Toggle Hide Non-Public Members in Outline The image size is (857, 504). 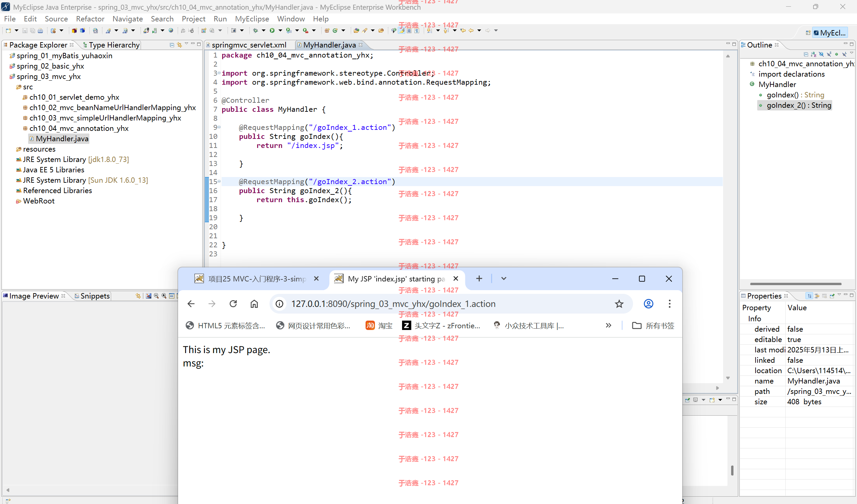click(837, 55)
